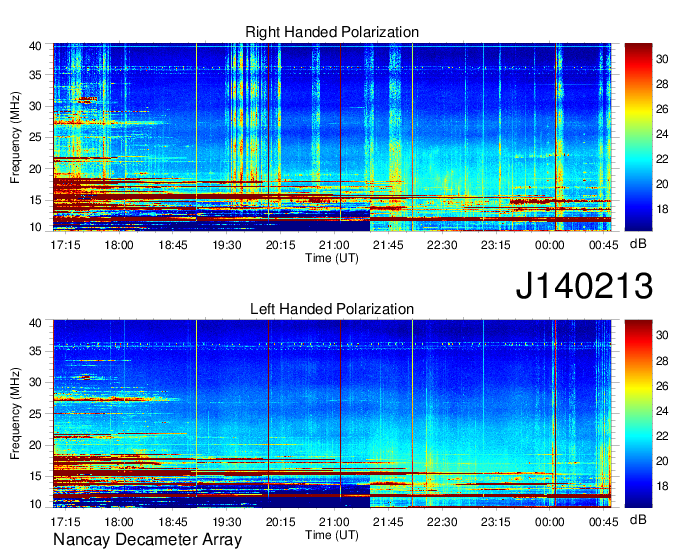Click "20:15" time tick under Left Handed plot
This screenshot has width=680, height=552.
pyautogui.click(x=280, y=522)
